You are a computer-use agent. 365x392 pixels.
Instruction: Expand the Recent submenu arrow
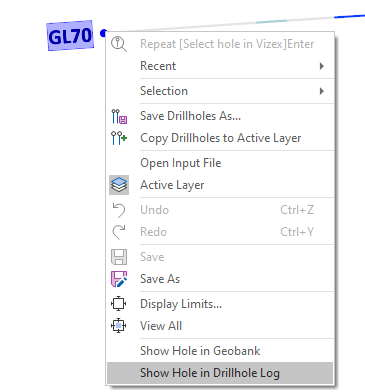pyautogui.click(x=322, y=66)
